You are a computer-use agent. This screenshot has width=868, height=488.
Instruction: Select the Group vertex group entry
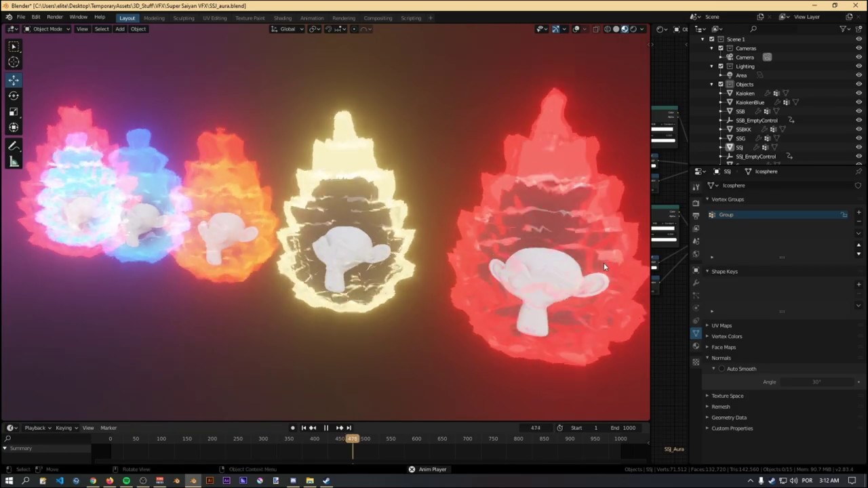tap(776, 215)
